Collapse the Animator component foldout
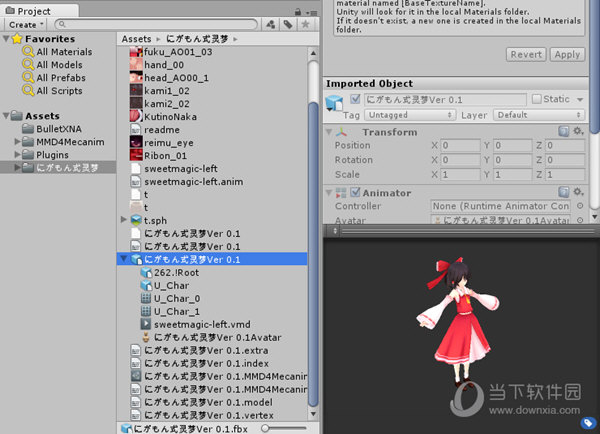Viewport: 600px width, 434px height. click(x=329, y=193)
